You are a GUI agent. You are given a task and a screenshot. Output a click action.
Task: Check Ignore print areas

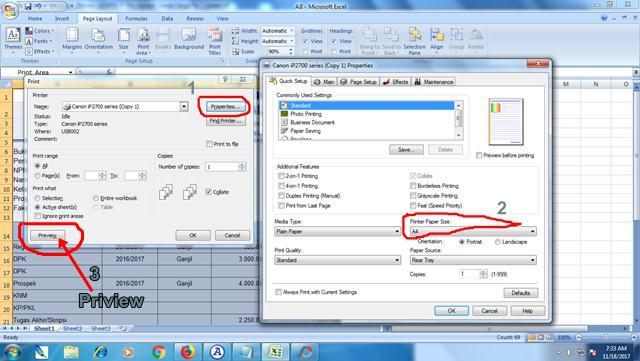pos(38,216)
